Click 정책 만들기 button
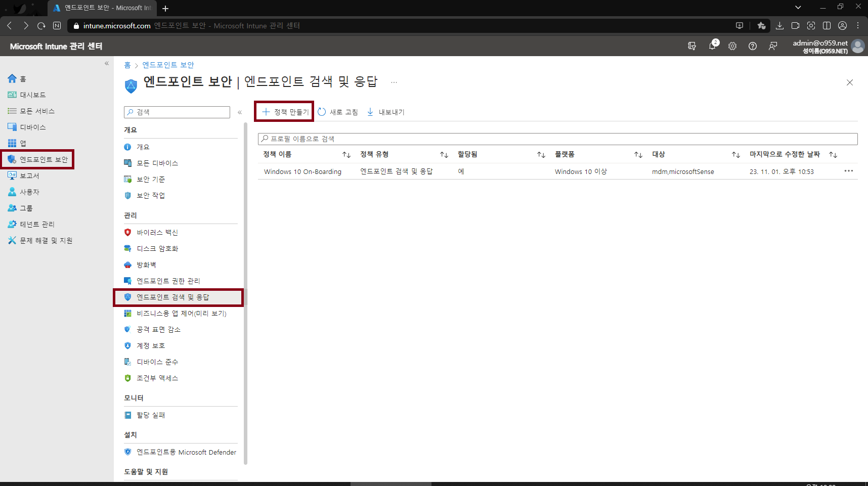The width and height of the screenshot is (868, 486). 285,112
